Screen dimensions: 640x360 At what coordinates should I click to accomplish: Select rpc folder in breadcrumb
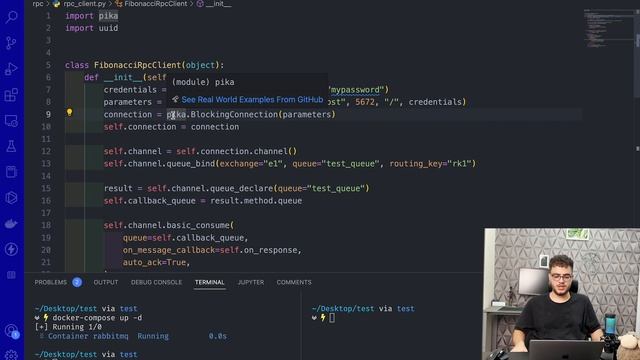38,4
